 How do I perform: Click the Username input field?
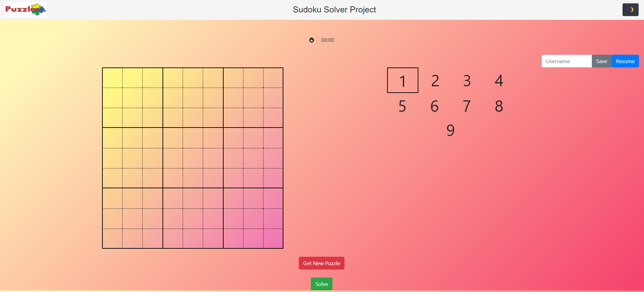566,61
